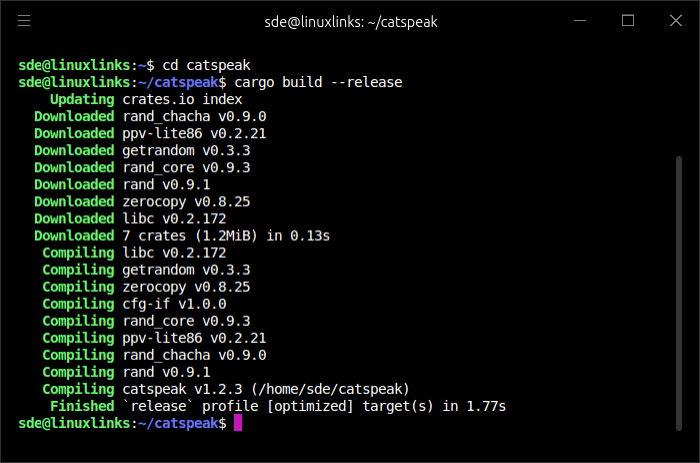Click 'Downloaded zerocopy v0.8.25' line
This screenshot has height=463, width=700.
coord(142,202)
